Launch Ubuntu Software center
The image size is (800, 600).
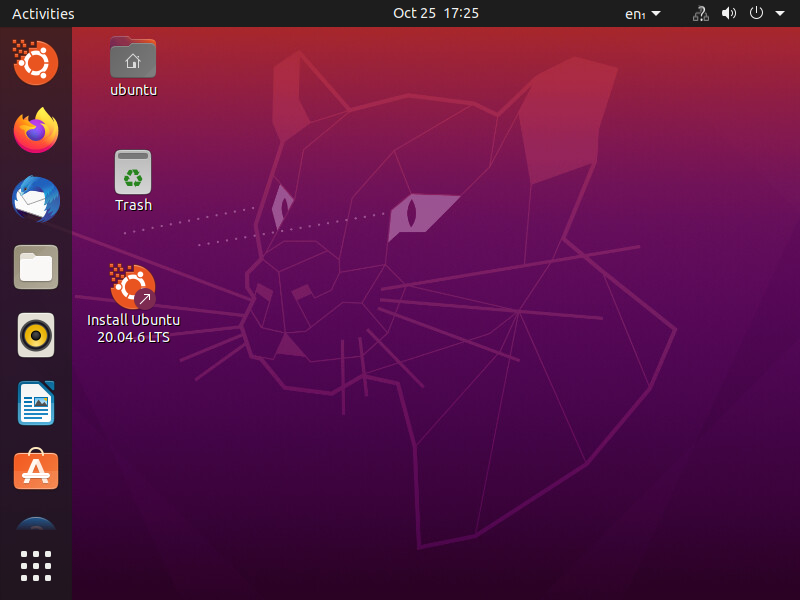[35, 470]
